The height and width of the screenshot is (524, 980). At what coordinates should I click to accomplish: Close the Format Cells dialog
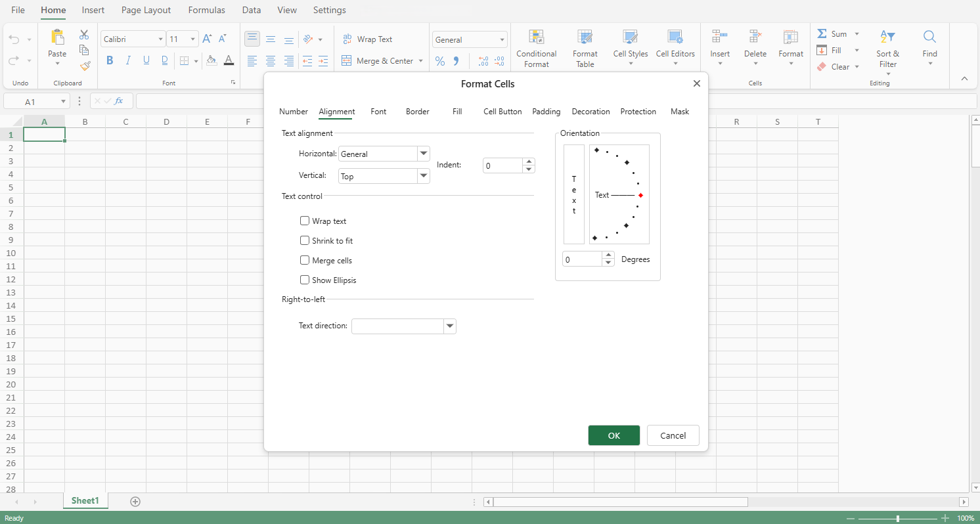[697, 83]
